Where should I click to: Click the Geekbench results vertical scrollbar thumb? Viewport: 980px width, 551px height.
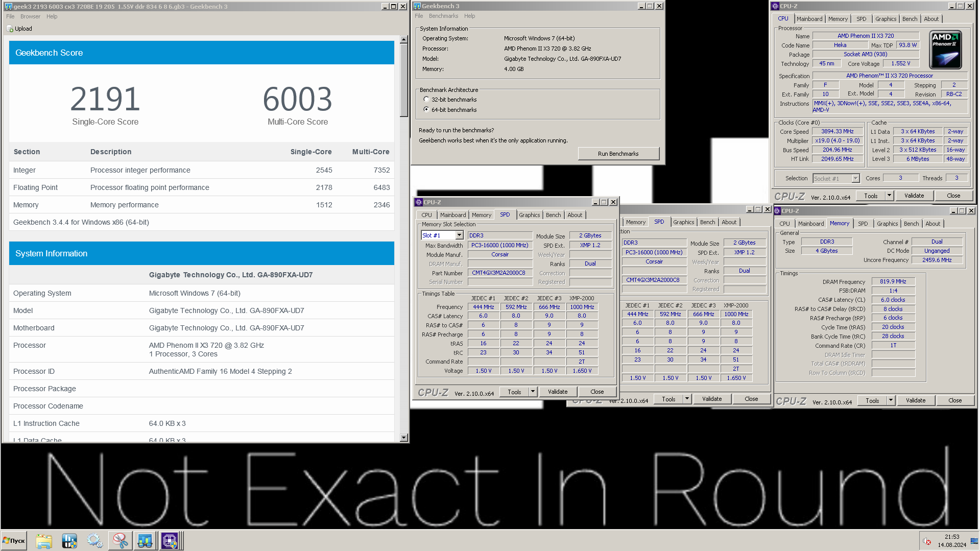tap(403, 80)
